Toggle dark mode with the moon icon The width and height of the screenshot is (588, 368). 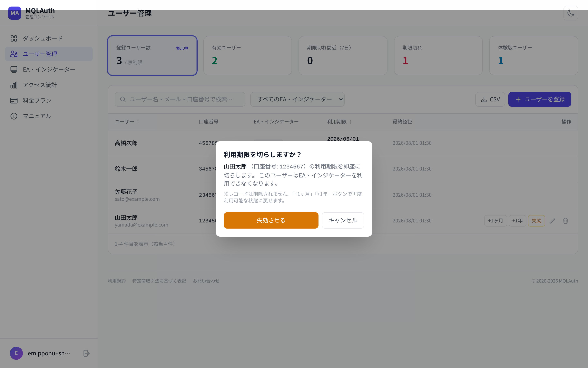(x=571, y=13)
